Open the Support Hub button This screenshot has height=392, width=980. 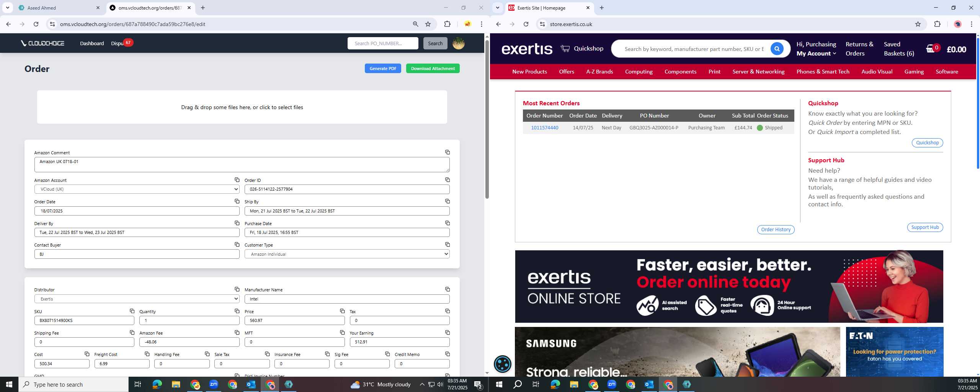(925, 227)
